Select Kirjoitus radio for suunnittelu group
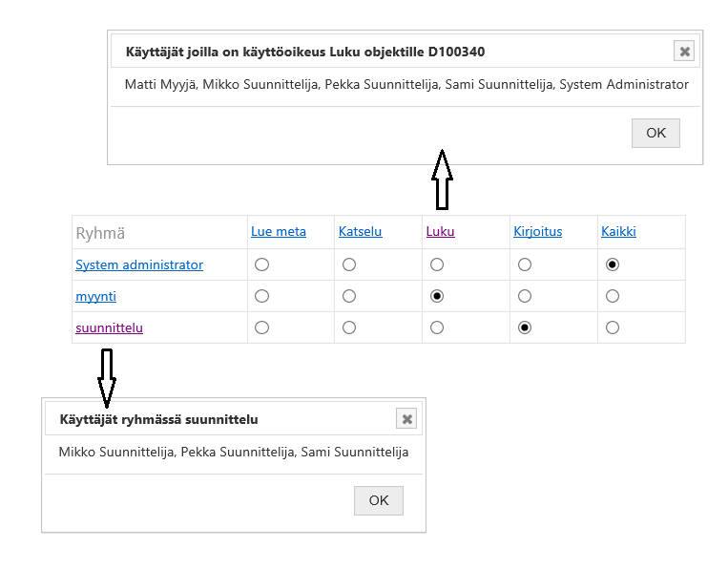Image resolution: width=728 pixels, height=570 pixels. click(x=525, y=327)
